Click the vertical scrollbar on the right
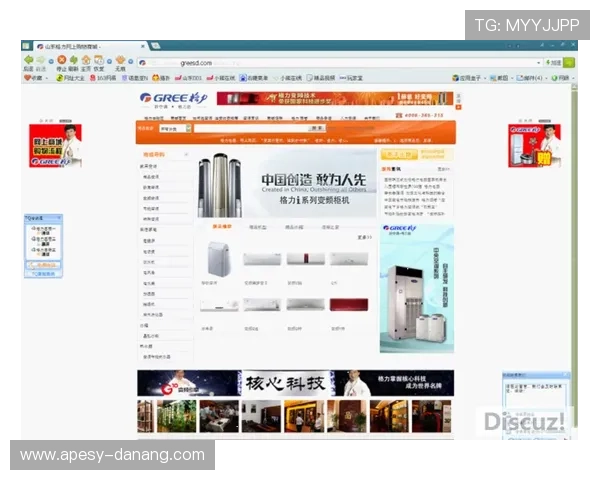The image size is (600, 480). [x=575, y=200]
